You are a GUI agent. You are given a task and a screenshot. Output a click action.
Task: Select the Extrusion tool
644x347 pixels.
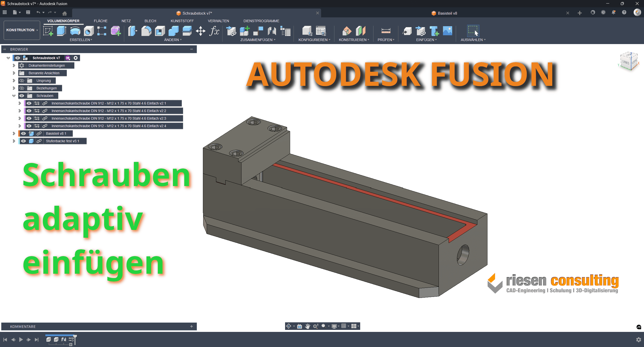click(61, 31)
